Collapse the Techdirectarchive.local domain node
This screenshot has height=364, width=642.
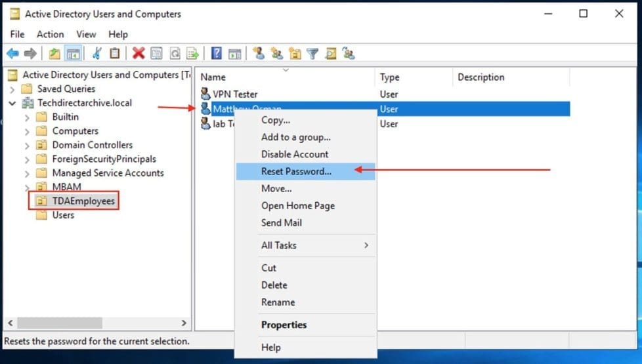click(12, 103)
